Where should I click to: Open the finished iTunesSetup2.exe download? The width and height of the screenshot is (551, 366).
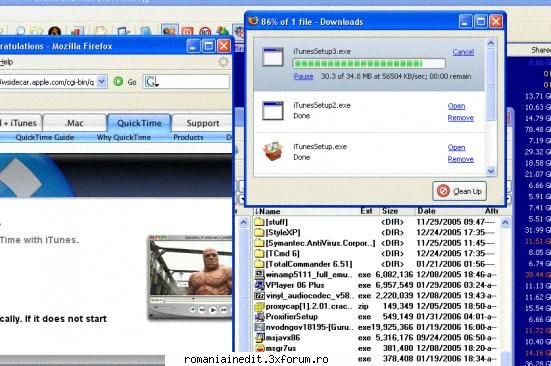tap(456, 106)
